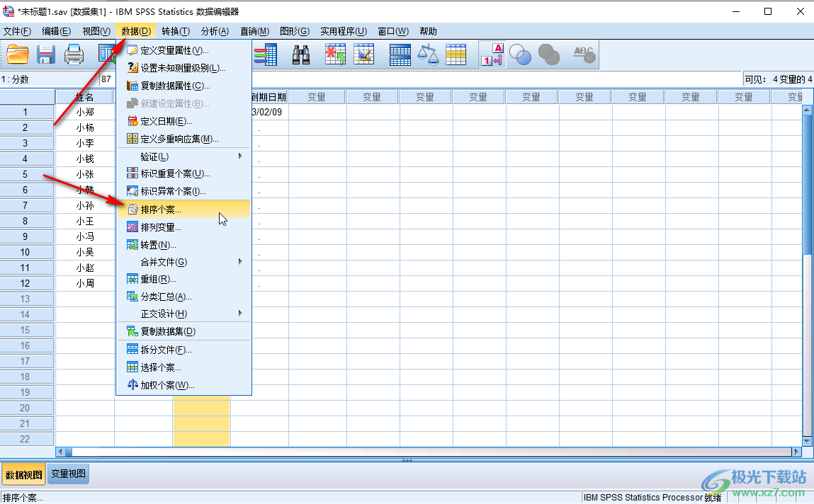Click the Use Variable Sets circles icon
This screenshot has height=504, width=814.
[x=520, y=55]
